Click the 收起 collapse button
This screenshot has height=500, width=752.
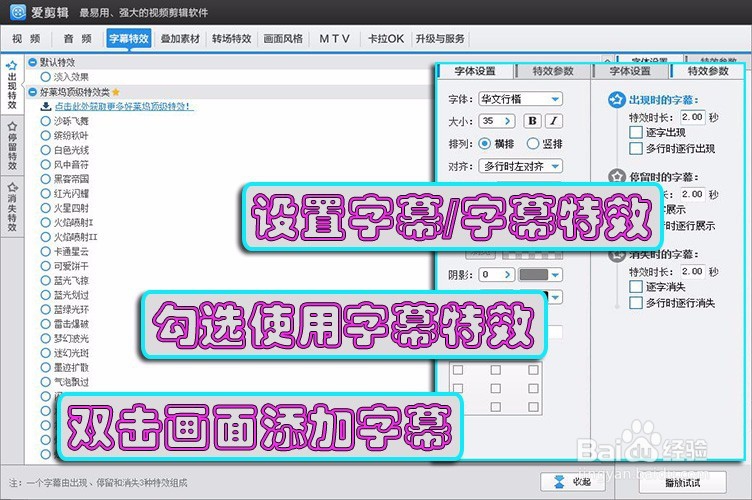573,482
